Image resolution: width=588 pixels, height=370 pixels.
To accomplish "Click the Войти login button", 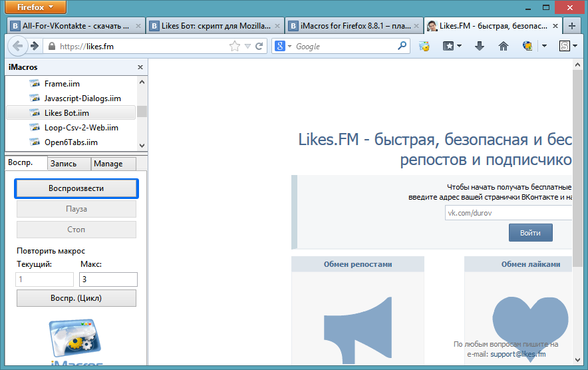I will point(531,233).
